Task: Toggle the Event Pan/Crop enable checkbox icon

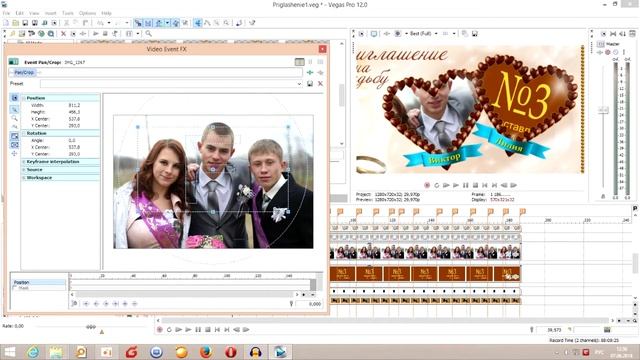Action: pyautogui.click(x=13, y=62)
